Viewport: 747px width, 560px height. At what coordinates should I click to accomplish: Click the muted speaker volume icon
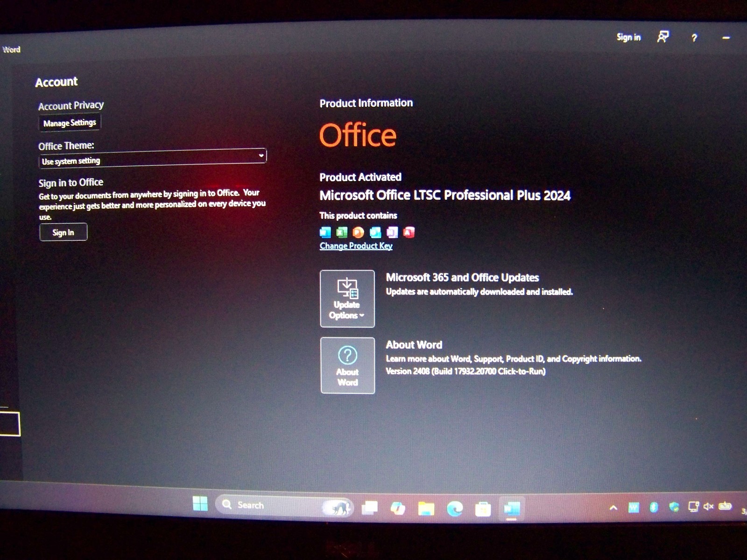point(709,506)
